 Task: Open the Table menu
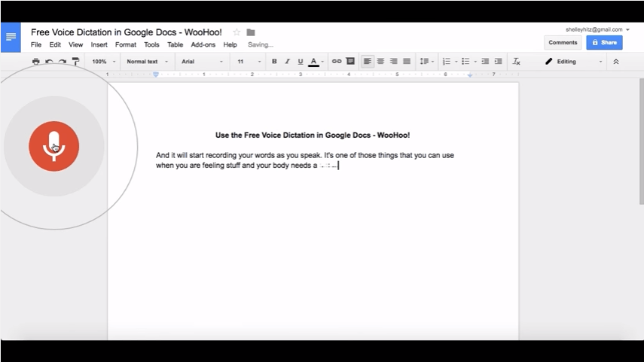tap(175, 44)
